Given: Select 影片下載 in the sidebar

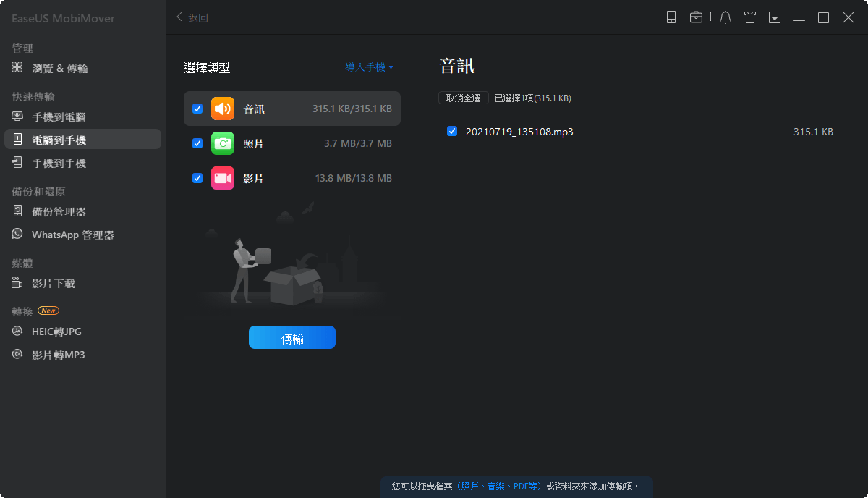Looking at the screenshot, I should click(54, 284).
